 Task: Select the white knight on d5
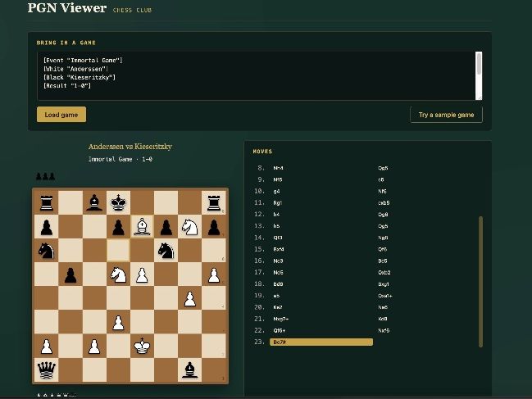(x=118, y=274)
